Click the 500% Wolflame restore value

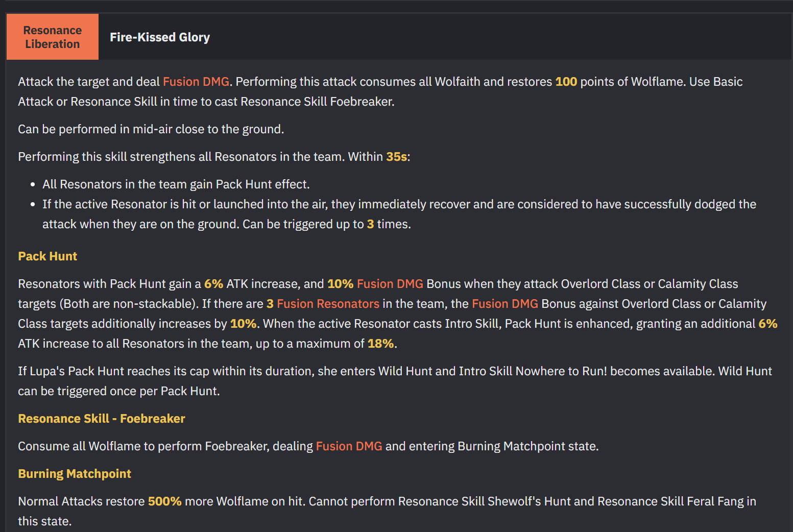(x=164, y=501)
